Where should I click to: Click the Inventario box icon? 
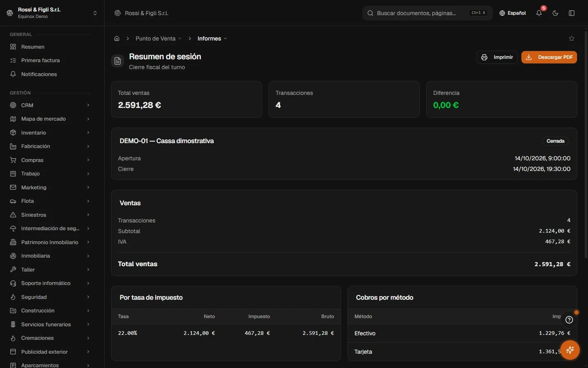tap(13, 133)
